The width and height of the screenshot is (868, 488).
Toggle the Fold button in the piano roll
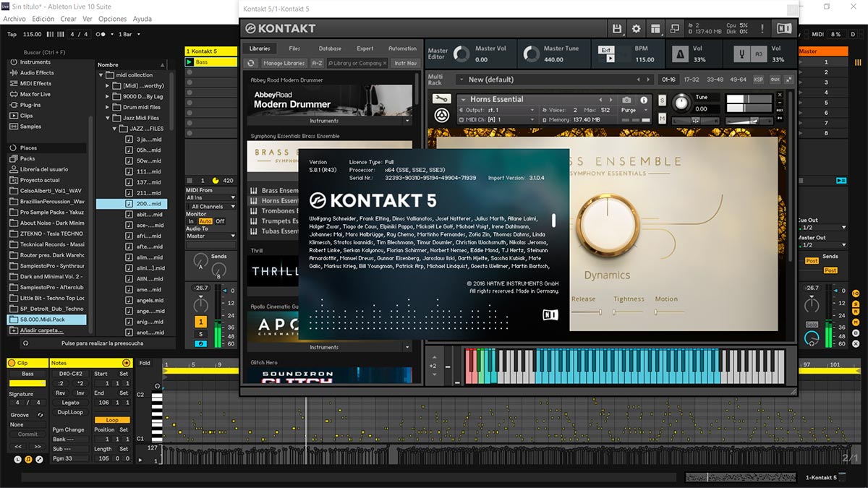click(x=145, y=363)
